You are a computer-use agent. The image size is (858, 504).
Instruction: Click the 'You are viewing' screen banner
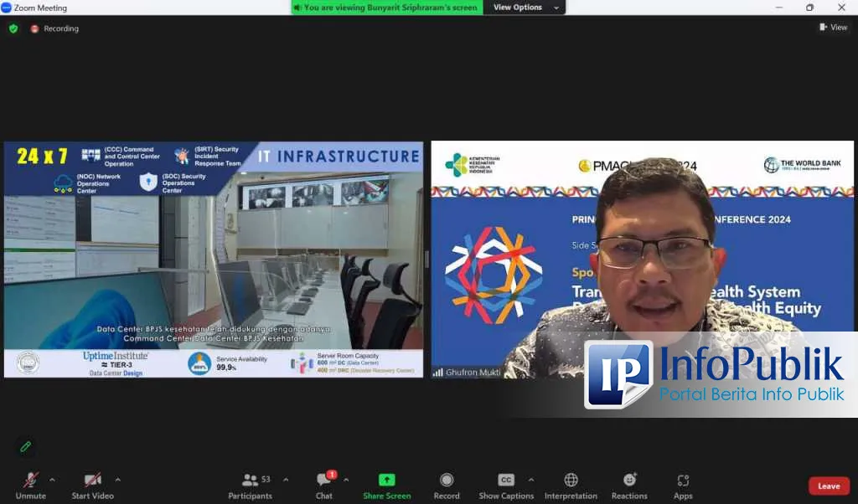click(387, 7)
